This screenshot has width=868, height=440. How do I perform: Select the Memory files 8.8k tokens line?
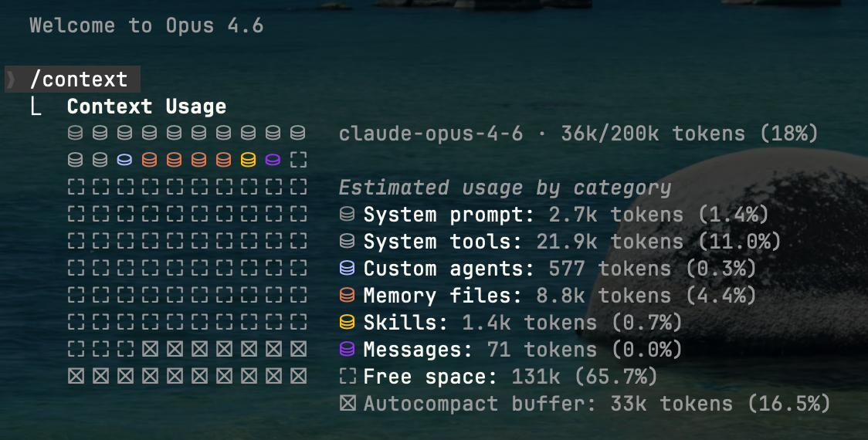pos(559,296)
